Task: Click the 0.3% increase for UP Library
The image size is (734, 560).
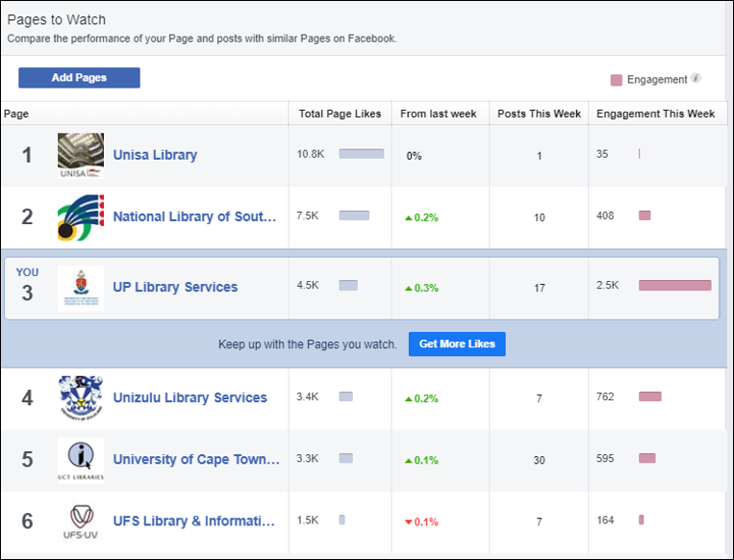Action: (x=421, y=288)
